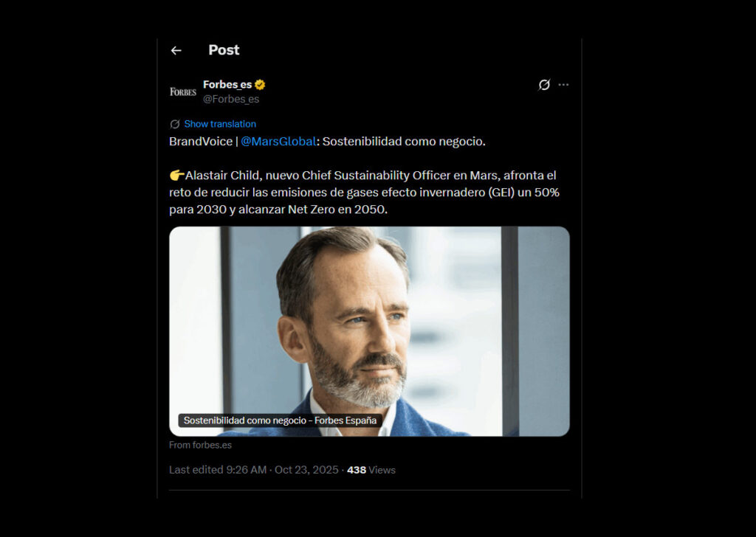
Task: Click the Post header title
Action: (x=224, y=50)
